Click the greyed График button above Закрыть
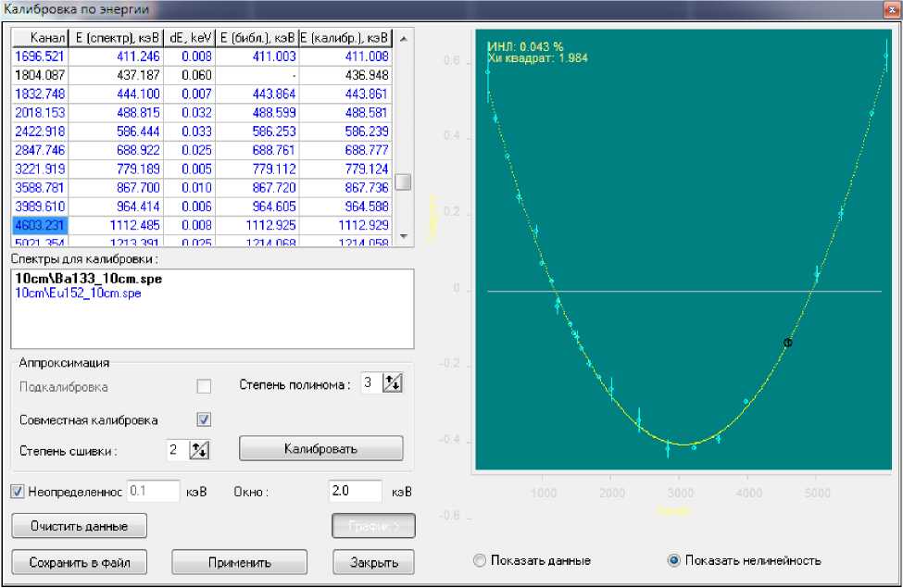Screen dimensions: 903x588 [x=374, y=526]
